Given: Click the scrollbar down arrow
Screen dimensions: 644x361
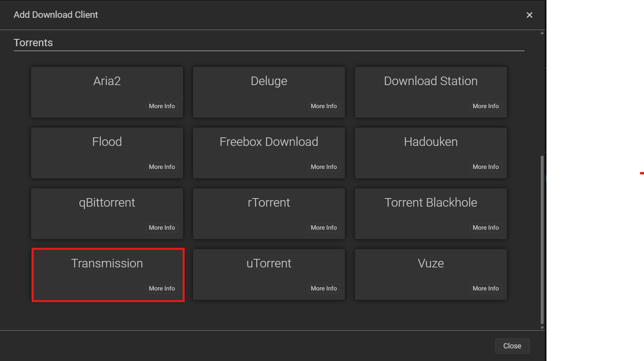Looking at the screenshot, I should pos(542,328).
